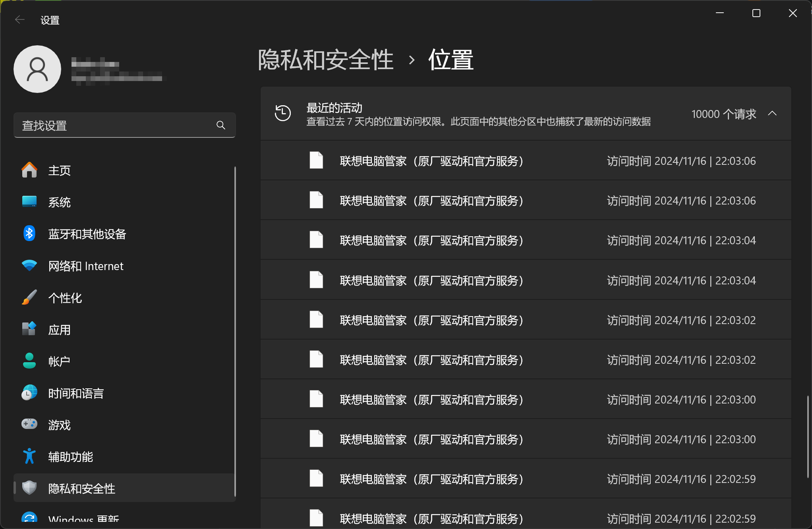Go to 应用 label
Viewport: 812px width, 529px height.
(x=60, y=330)
